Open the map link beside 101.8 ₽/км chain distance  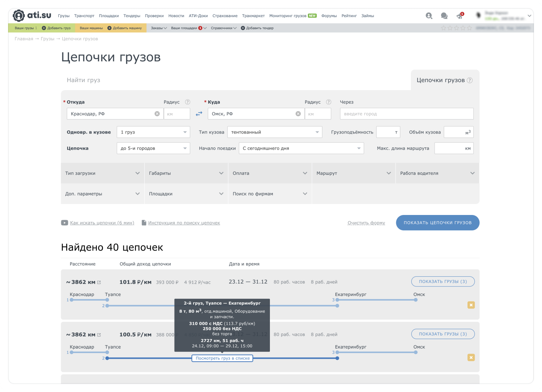pos(99,283)
